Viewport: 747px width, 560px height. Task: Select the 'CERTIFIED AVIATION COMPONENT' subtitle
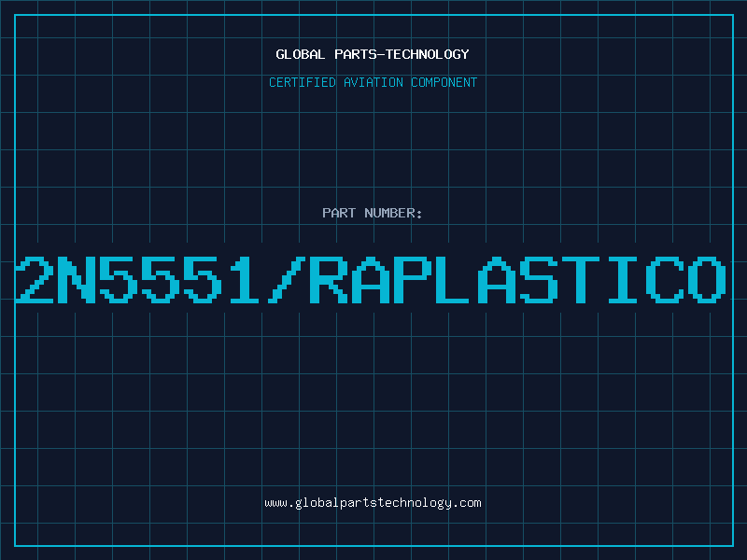[x=373, y=82]
